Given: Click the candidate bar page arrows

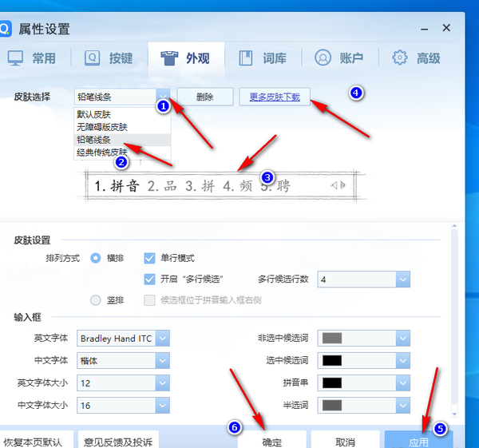Looking at the screenshot, I should coord(338,186).
